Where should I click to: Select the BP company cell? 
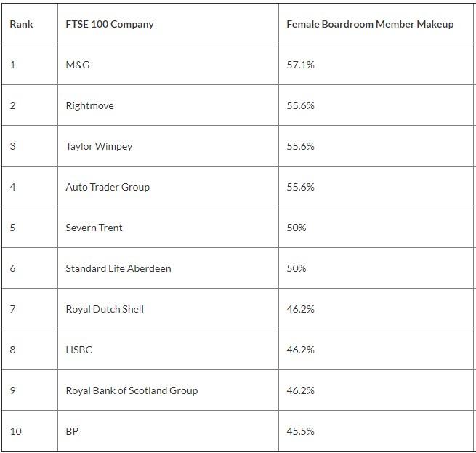72,431
